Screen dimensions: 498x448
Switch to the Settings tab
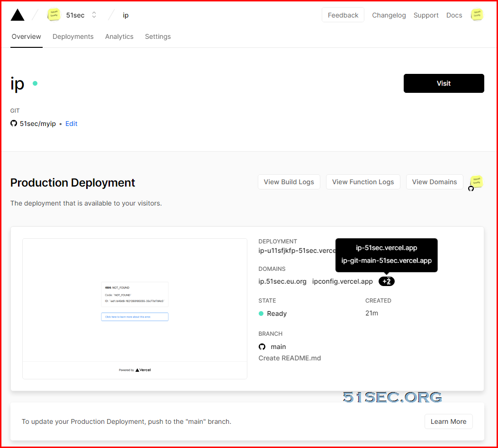pyautogui.click(x=158, y=36)
